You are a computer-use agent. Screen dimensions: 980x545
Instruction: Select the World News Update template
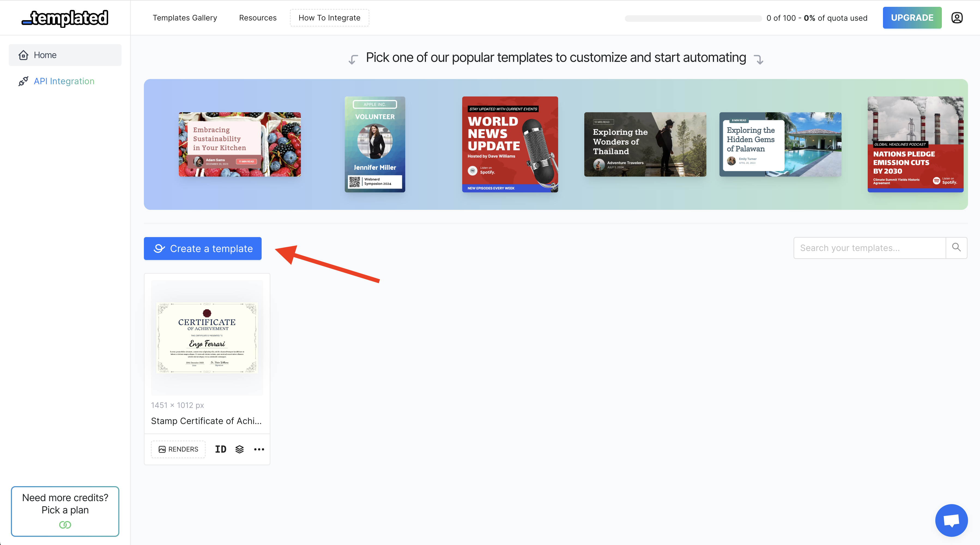[510, 144]
